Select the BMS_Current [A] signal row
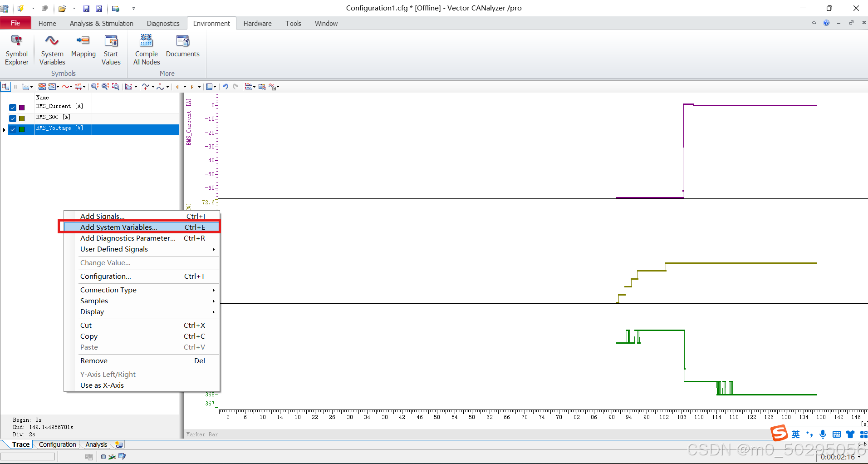This screenshot has width=868, height=464. [x=94, y=107]
